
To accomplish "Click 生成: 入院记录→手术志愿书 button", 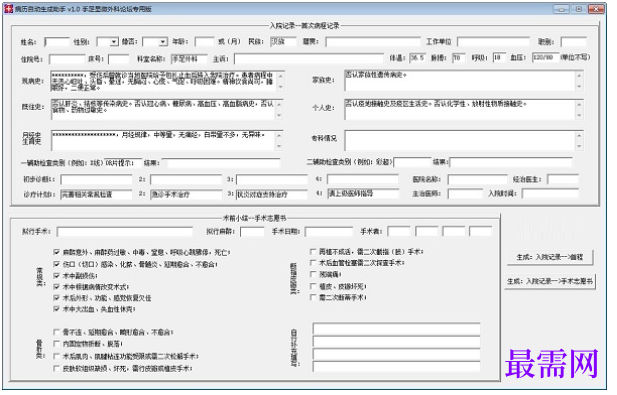I will tap(550, 281).
